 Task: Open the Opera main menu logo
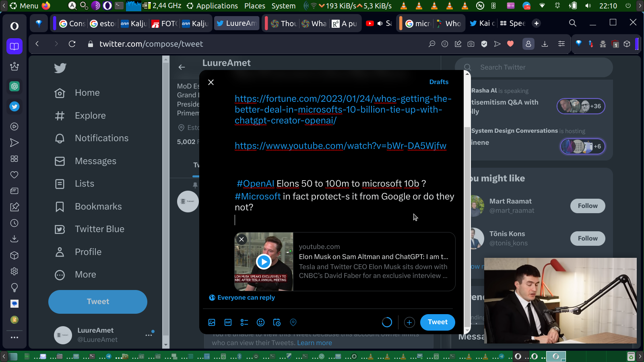14,26
